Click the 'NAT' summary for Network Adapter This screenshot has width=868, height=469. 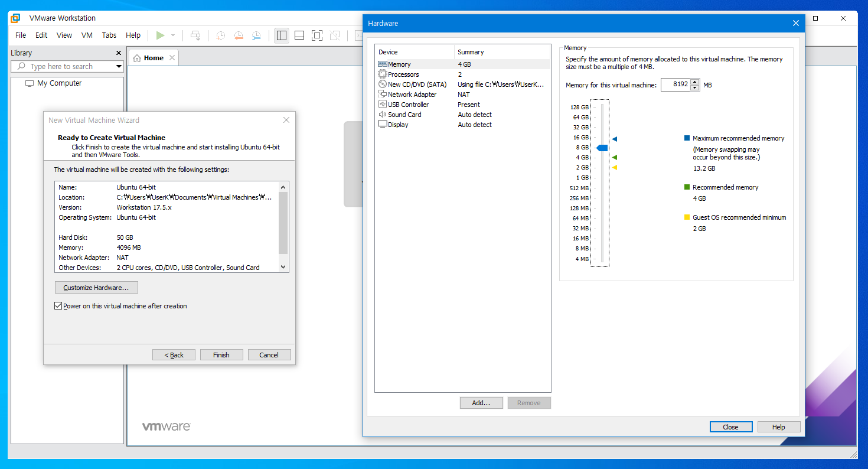(464, 95)
